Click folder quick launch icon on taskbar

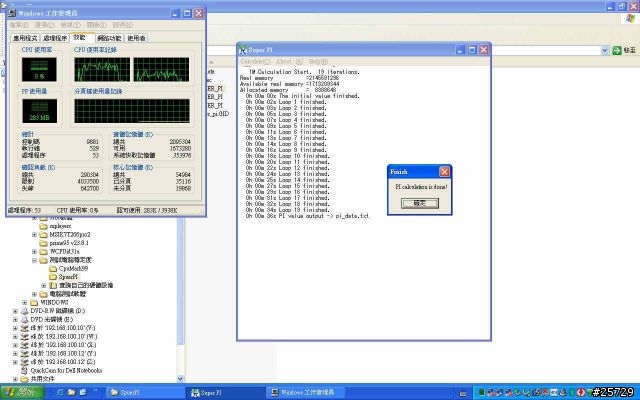click(x=71, y=393)
